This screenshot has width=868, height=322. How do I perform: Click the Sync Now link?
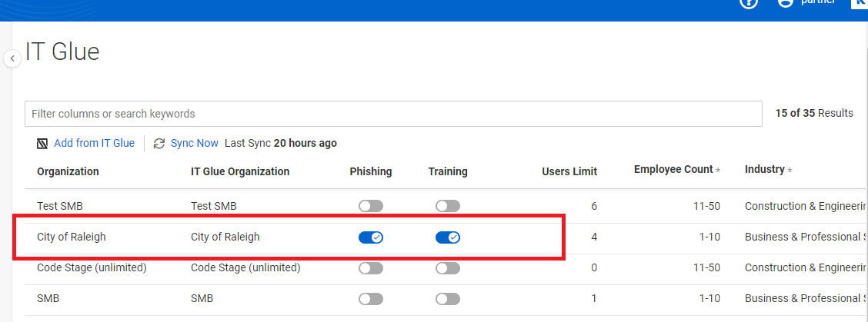point(195,143)
